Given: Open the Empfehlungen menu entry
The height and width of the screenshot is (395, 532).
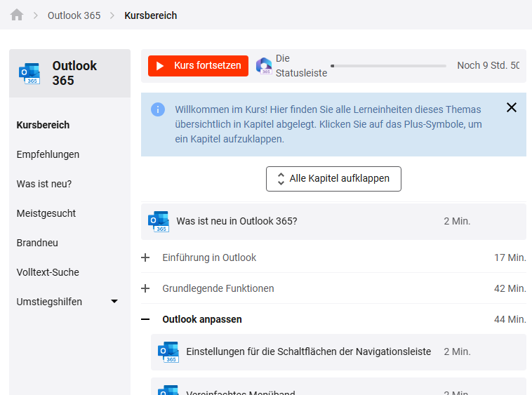Looking at the screenshot, I should tap(48, 154).
